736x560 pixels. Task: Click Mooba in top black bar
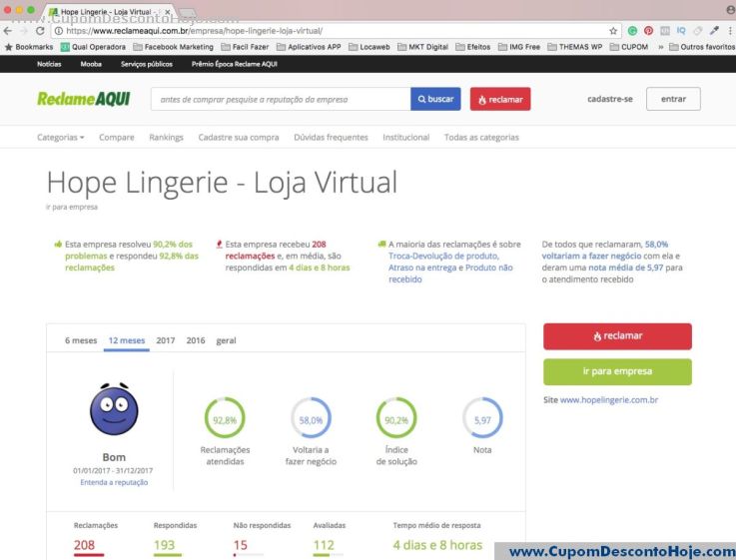[91, 64]
